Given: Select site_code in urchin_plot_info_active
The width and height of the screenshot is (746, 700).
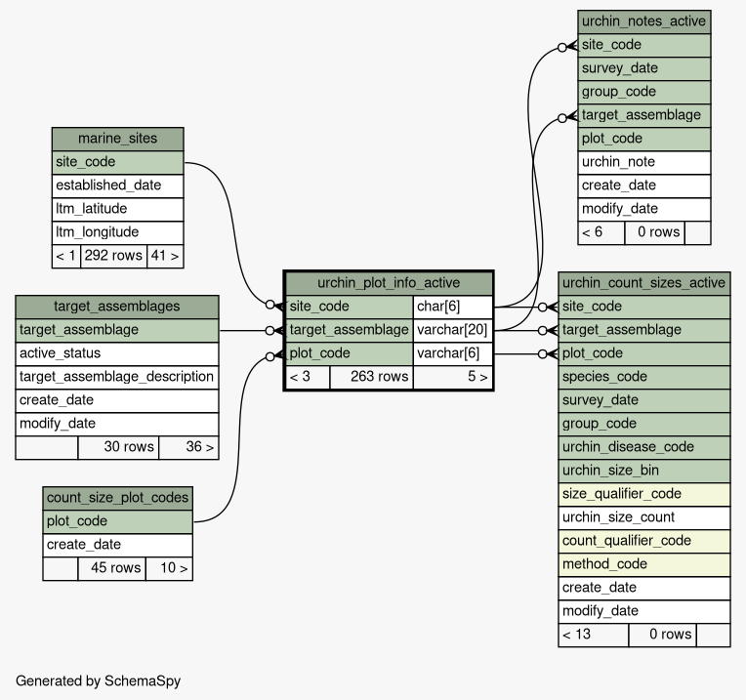Looking at the screenshot, I should pyautogui.click(x=350, y=308).
